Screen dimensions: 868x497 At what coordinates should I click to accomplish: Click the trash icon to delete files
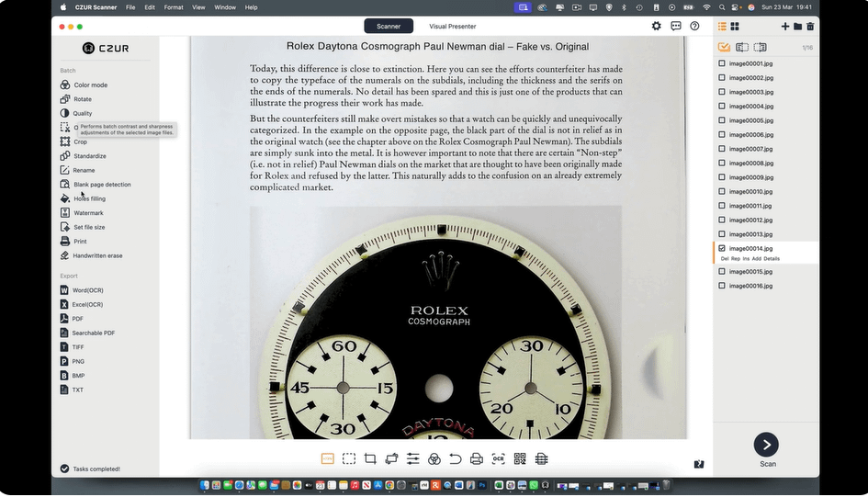pyautogui.click(x=810, y=27)
